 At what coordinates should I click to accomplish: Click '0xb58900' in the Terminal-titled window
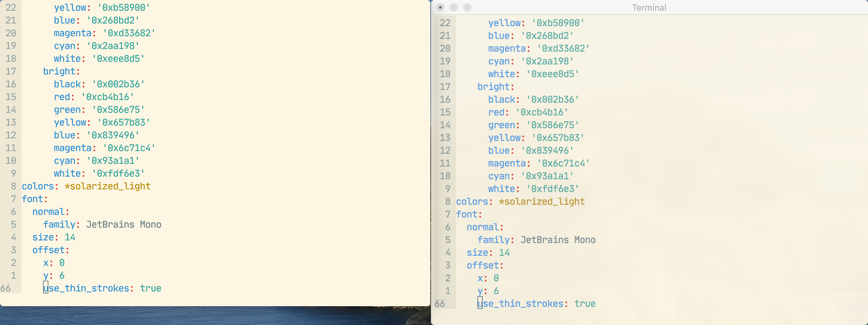click(x=558, y=23)
